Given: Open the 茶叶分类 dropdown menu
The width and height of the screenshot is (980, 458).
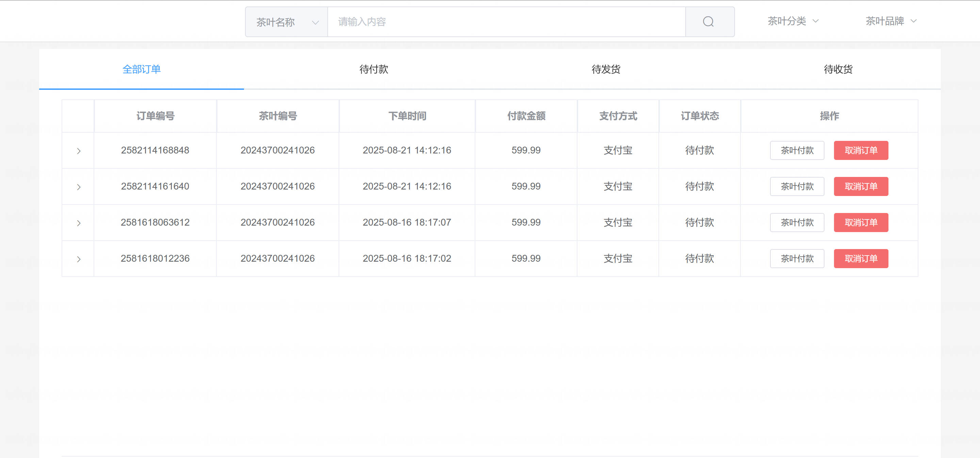Looking at the screenshot, I should pos(793,21).
